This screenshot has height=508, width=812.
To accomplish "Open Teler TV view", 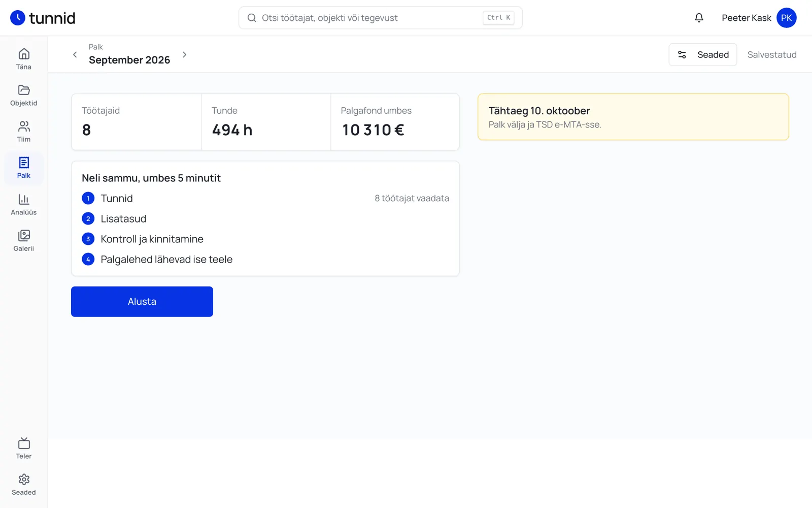I will click(x=24, y=448).
